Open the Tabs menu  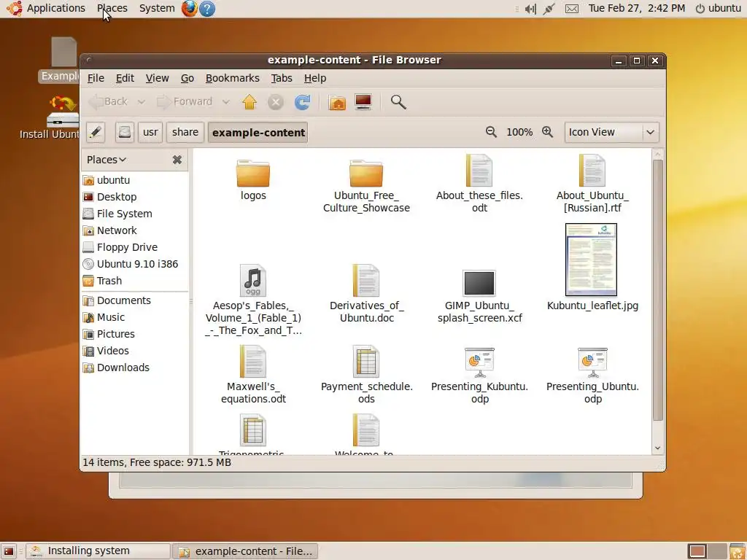[x=282, y=78]
